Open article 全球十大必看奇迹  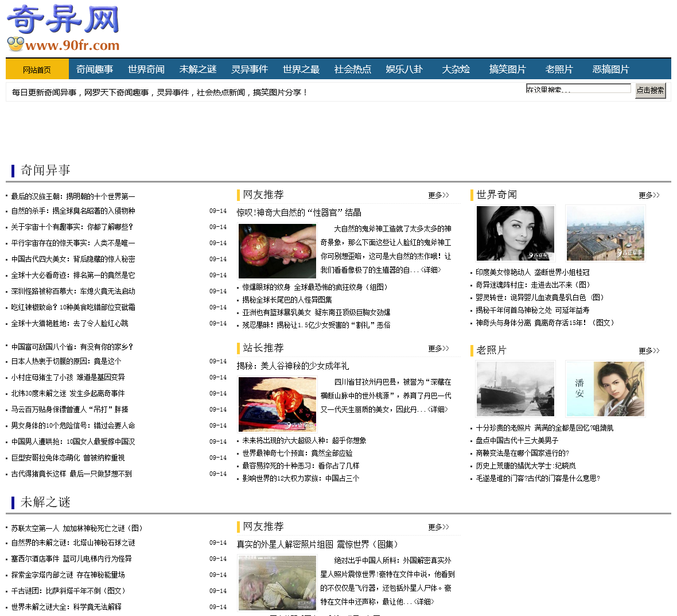[73, 275]
